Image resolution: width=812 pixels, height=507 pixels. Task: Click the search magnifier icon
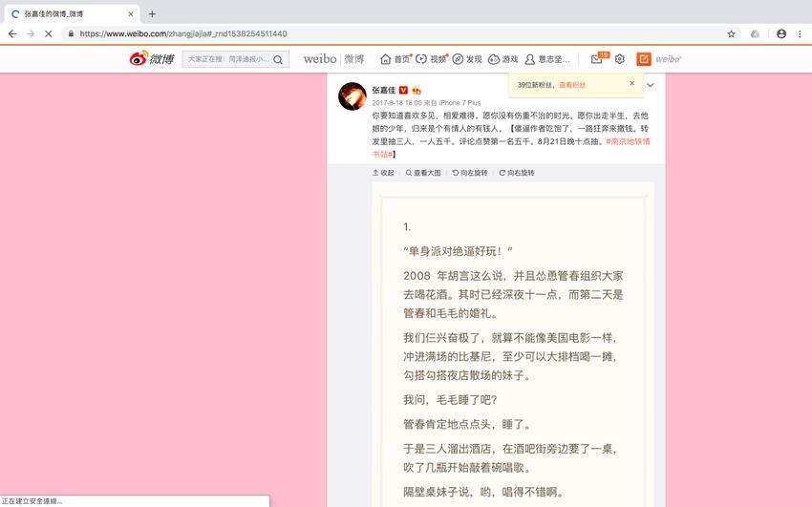tap(278, 59)
